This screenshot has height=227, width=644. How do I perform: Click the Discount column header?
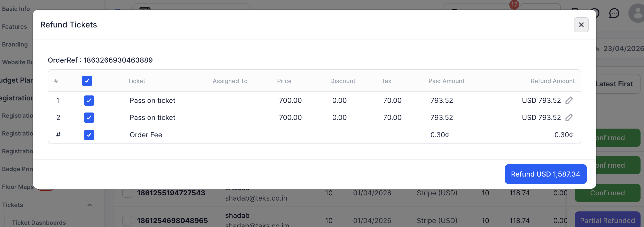[343, 81]
